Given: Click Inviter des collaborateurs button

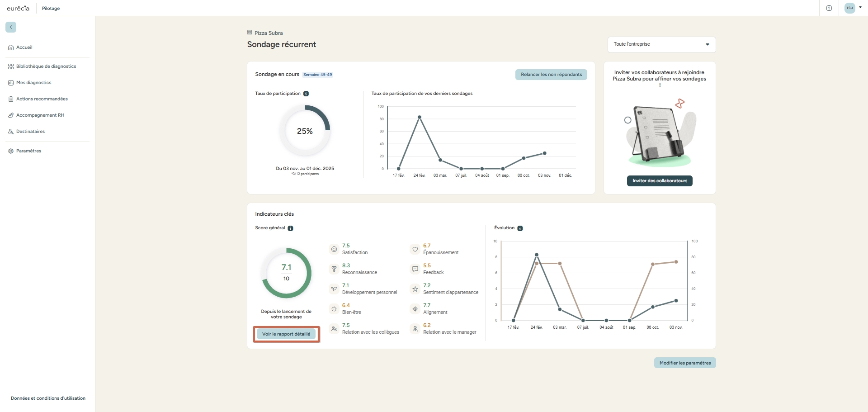Looking at the screenshot, I should pyautogui.click(x=660, y=181).
